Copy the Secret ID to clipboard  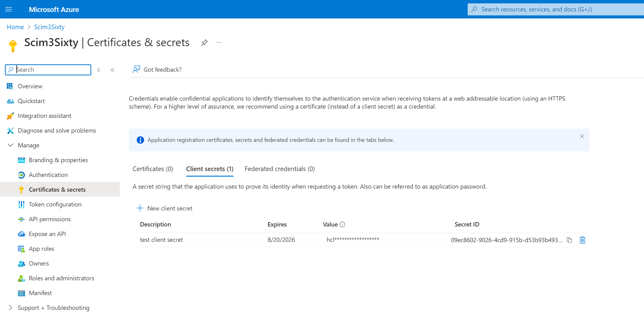click(569, 240)
